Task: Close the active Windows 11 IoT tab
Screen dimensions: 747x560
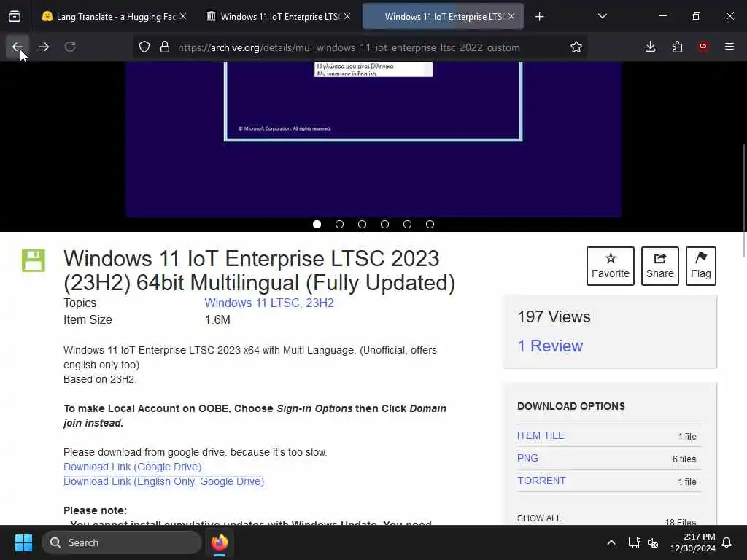Action: point(511,16)
